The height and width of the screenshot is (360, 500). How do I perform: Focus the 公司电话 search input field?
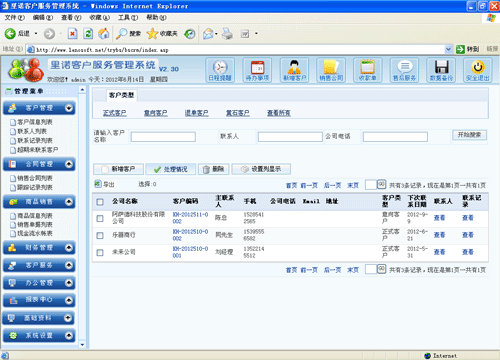tap(395, 137)
